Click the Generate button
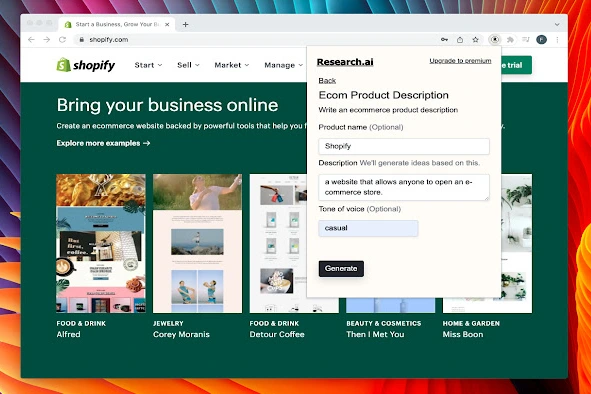Viewport: 591px width, 394px height. pyautogui.click(x=341, y=268)
